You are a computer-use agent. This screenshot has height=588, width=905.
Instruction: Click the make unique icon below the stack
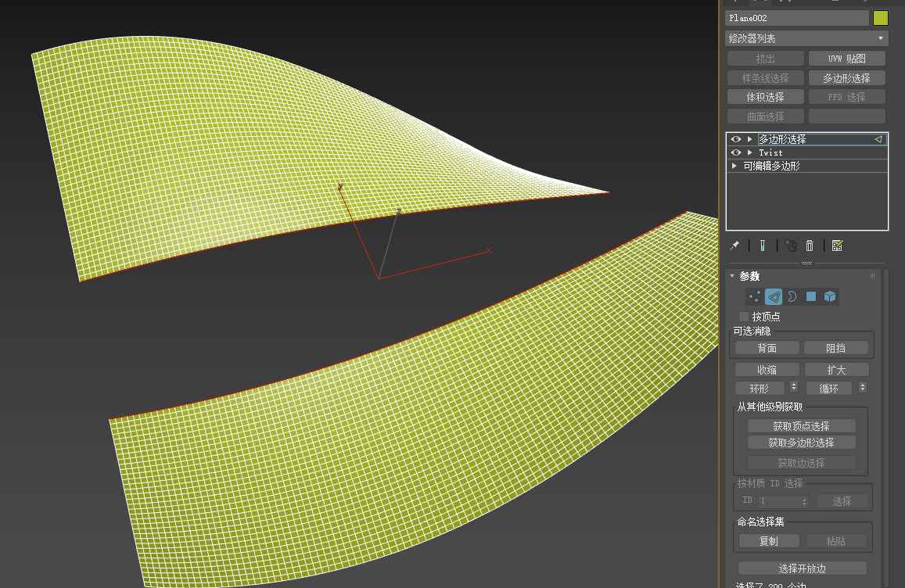(x=791, y=246)
